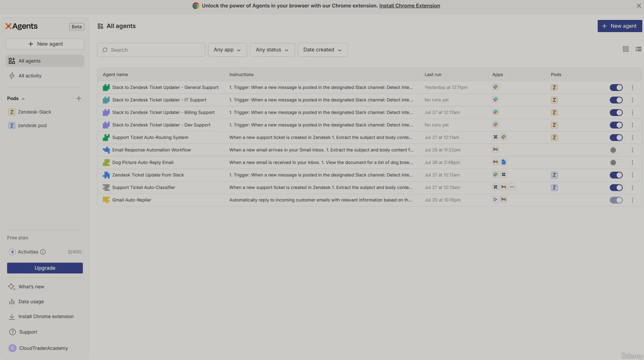
Task: Enable the Email Response Automation Workflow toggle
Action: tap(616, 150)
